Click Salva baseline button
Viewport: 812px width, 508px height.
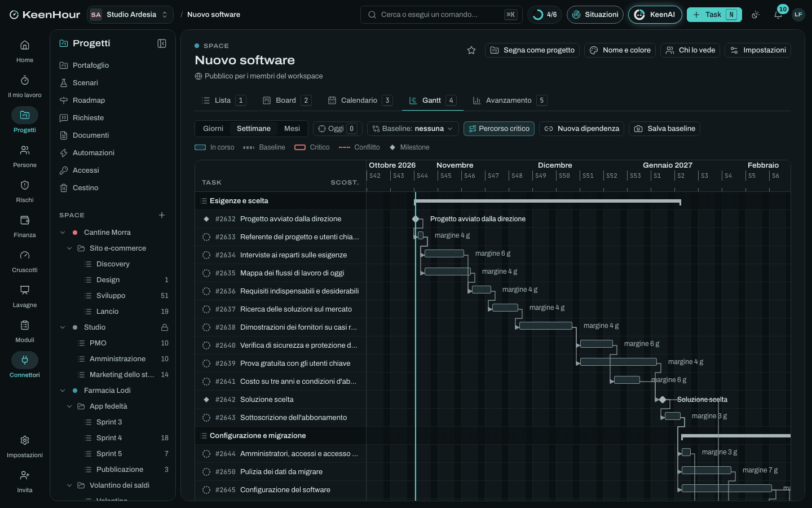point(665,129)
